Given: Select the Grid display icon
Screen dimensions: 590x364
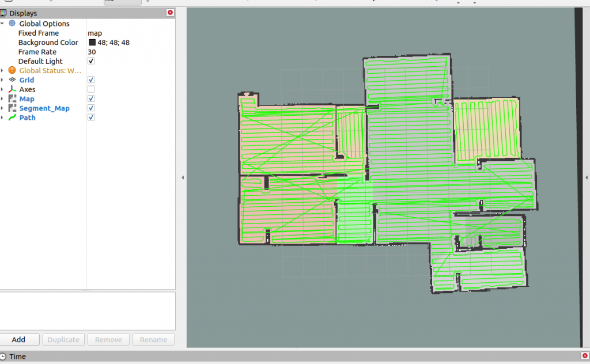Looking at the screenshot, I should [12, 80].
